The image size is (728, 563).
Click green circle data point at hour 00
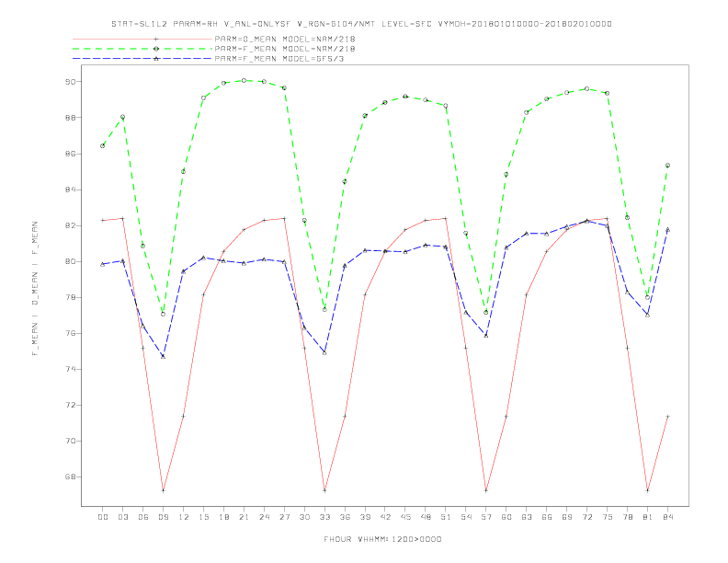pyautogui.click(x=103, y=146)
